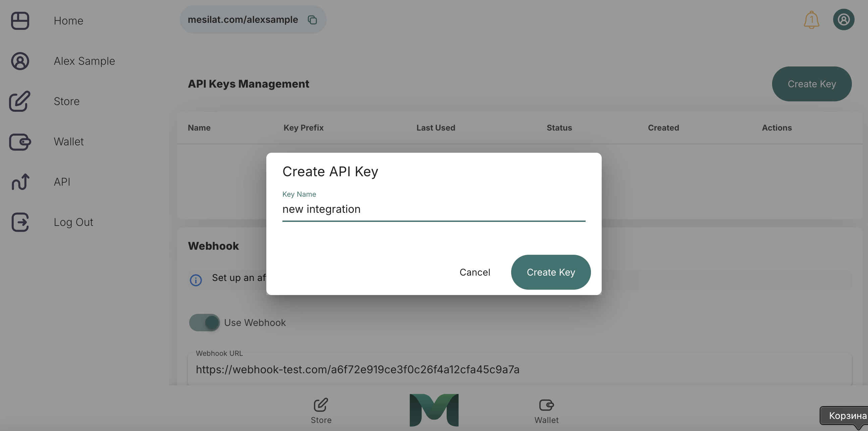The image size is (868, 431).
Task: Open the account avatar at top right
Action: click(844, 19)
